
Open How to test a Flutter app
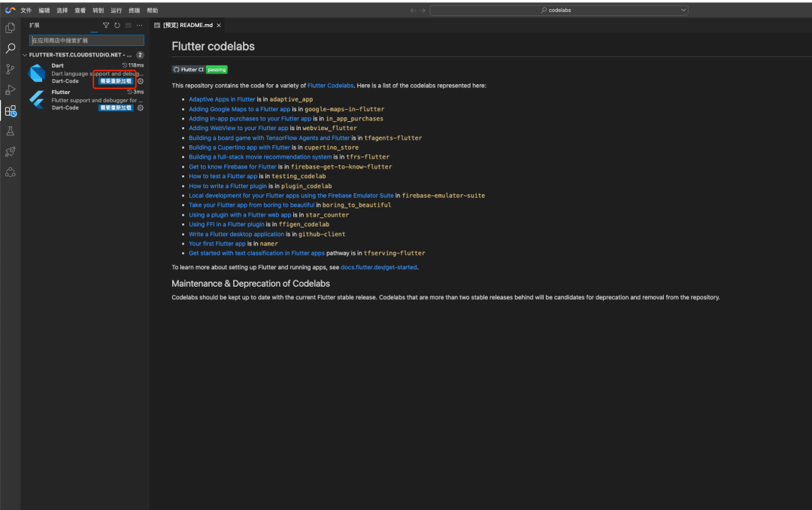(x=223, y=176)
